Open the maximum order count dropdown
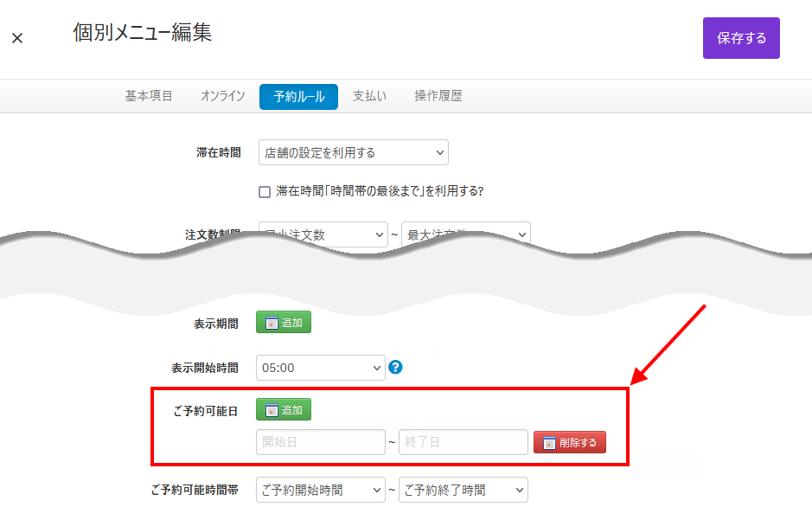 pos(465,233)
